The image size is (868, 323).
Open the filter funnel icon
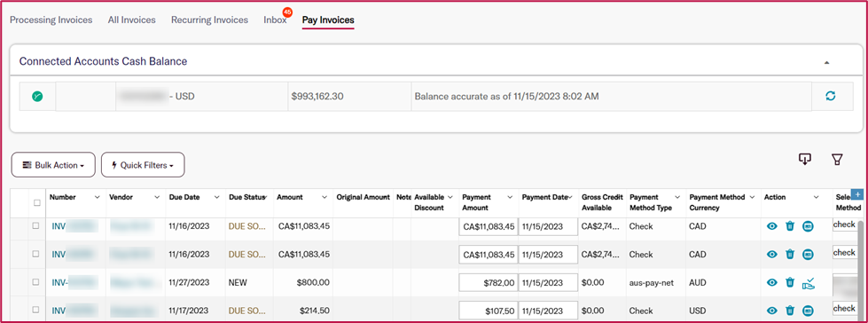836,160
